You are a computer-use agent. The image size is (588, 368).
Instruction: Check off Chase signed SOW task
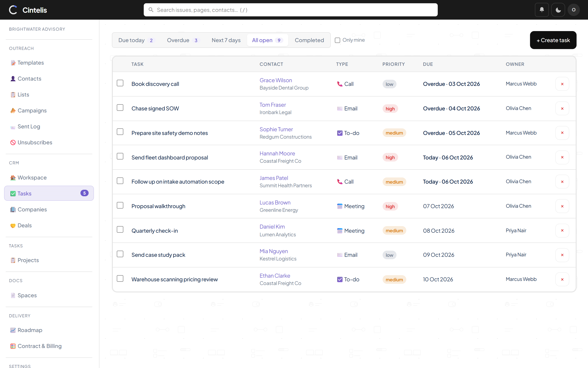(120, 108)
